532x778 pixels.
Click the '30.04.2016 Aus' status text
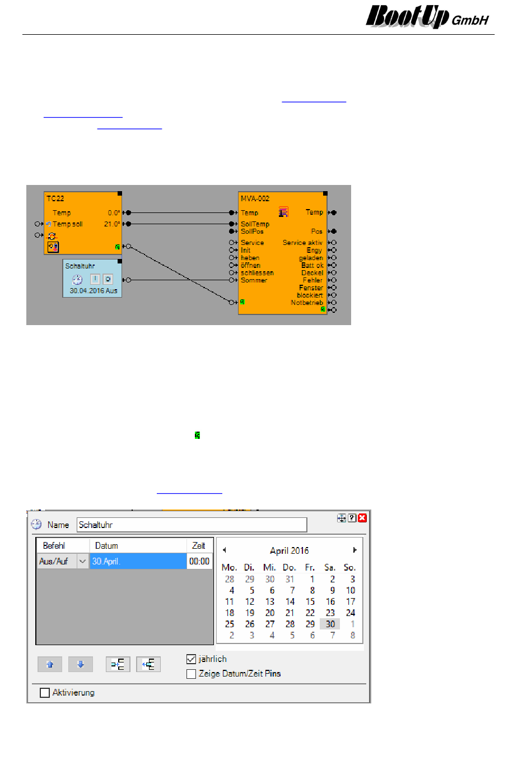(x=94, y=291)
